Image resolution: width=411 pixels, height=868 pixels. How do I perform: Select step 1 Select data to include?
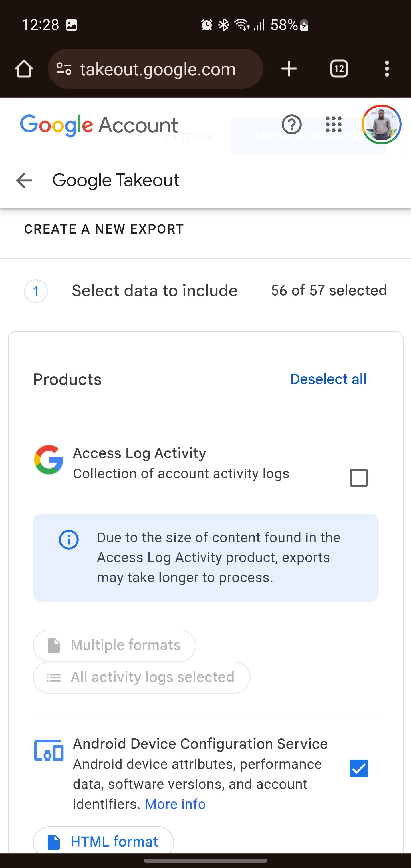155,291
